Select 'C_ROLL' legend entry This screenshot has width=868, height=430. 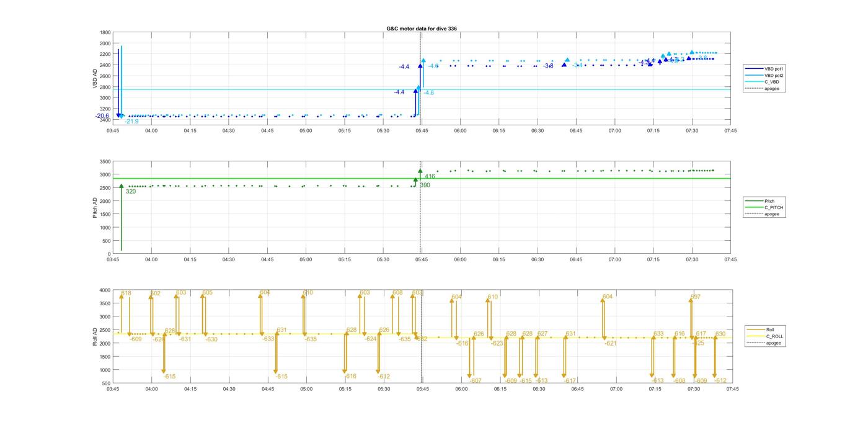(775, 336)
